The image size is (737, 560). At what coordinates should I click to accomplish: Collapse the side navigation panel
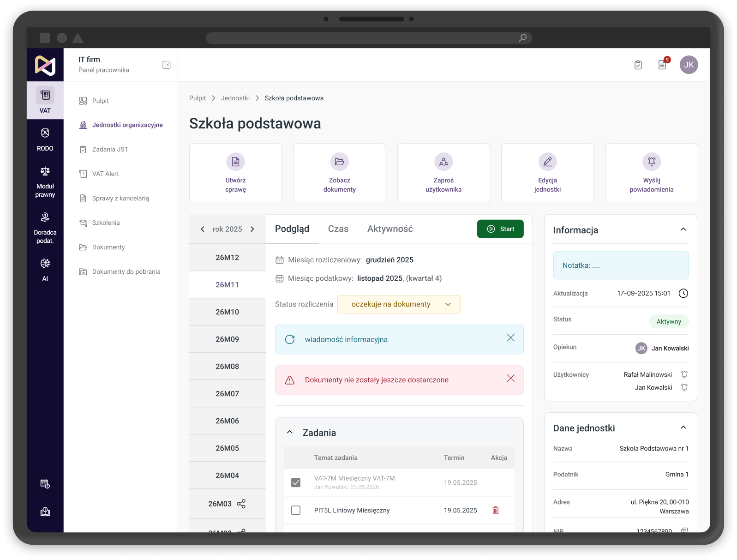pyautogui.click(x=167, y=65)
